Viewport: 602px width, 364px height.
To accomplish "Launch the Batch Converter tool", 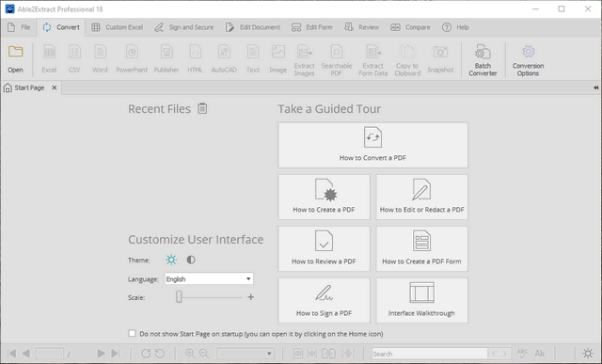I will (x=483, y=60).
